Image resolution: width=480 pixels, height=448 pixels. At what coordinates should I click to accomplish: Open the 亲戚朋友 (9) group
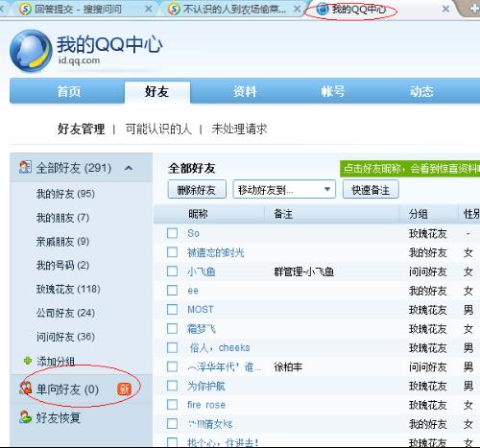[62, 242]
